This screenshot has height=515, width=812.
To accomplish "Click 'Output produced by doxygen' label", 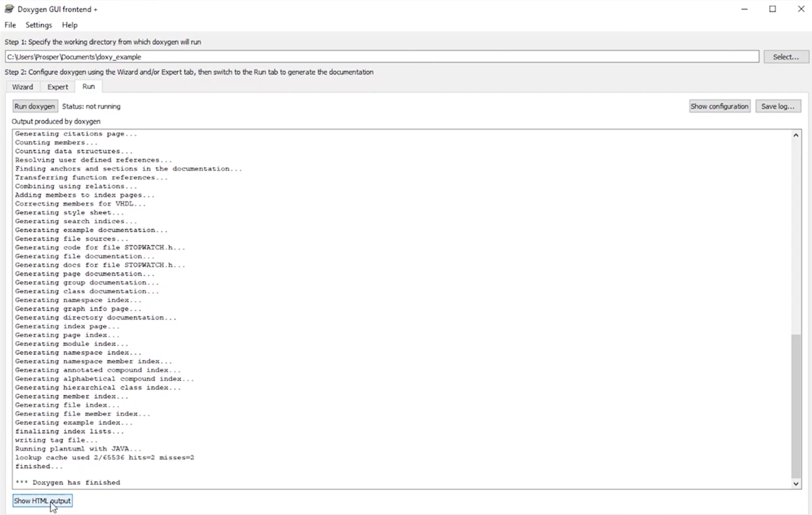I will pos(56,122).
